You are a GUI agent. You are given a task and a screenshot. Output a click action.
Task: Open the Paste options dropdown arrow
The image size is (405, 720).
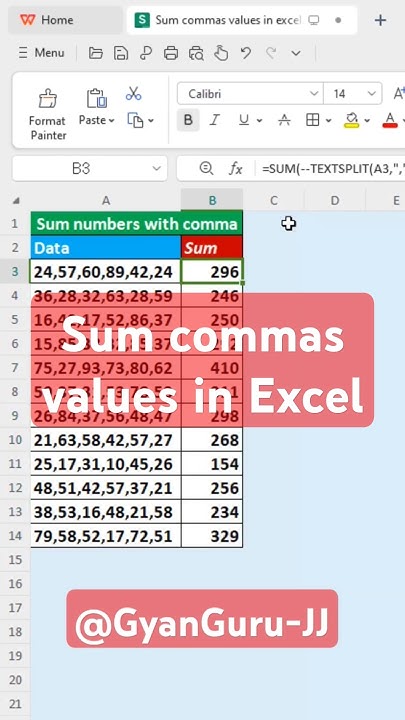pos(111,121)
